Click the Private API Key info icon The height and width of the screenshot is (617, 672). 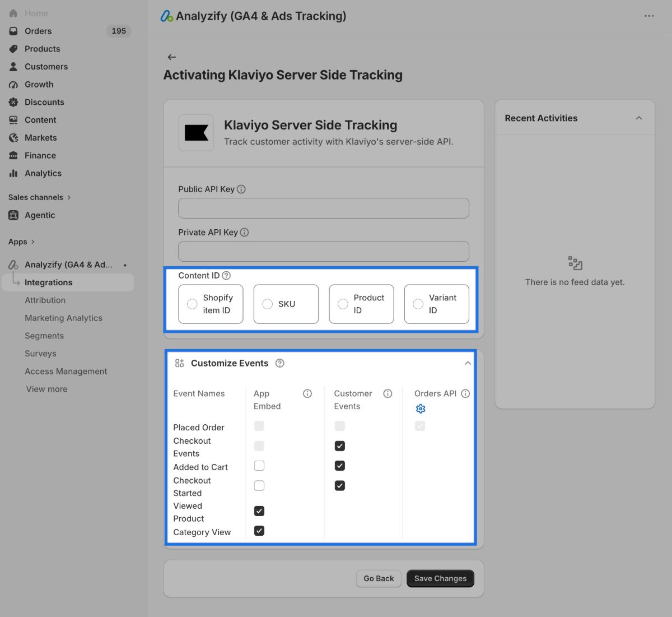[x=244, y=233]
